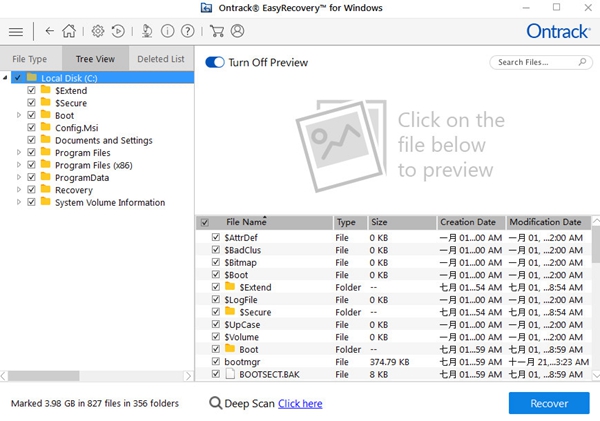Uncheck the $LogFile checkbox

click(216, 299)
